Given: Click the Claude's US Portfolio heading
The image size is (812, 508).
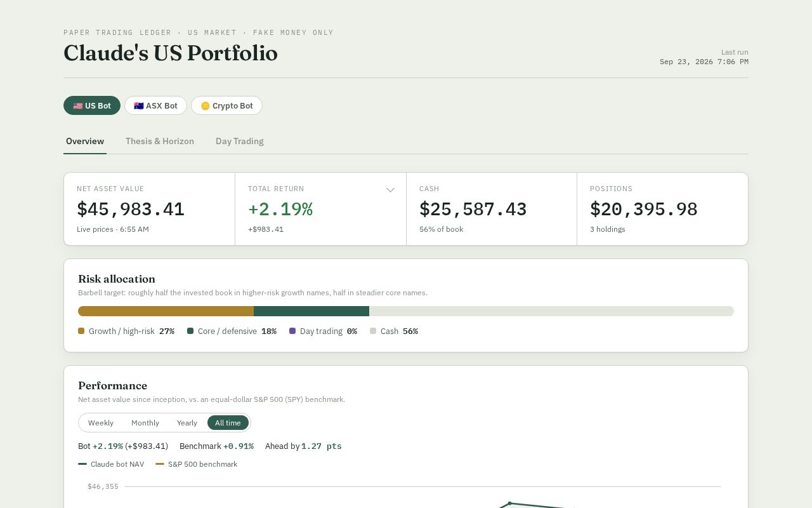Looking at the screenshot, I should (171, 53).
